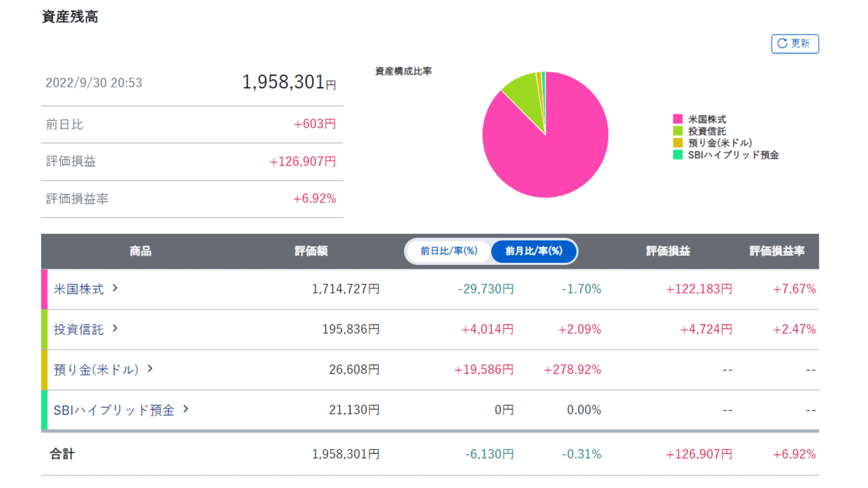This screenshot has width=868, height=488.
Task: Click the 資産残高 page heading
Action: 70,17
